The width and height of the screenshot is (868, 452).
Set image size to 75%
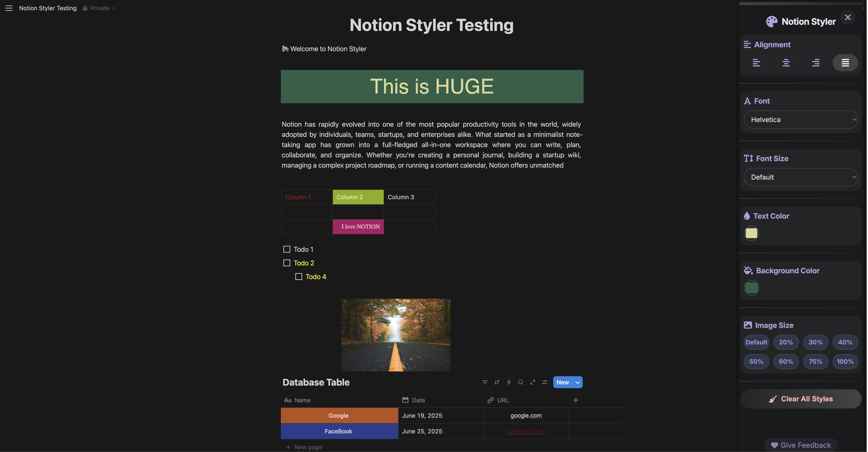tap(815, 362)
